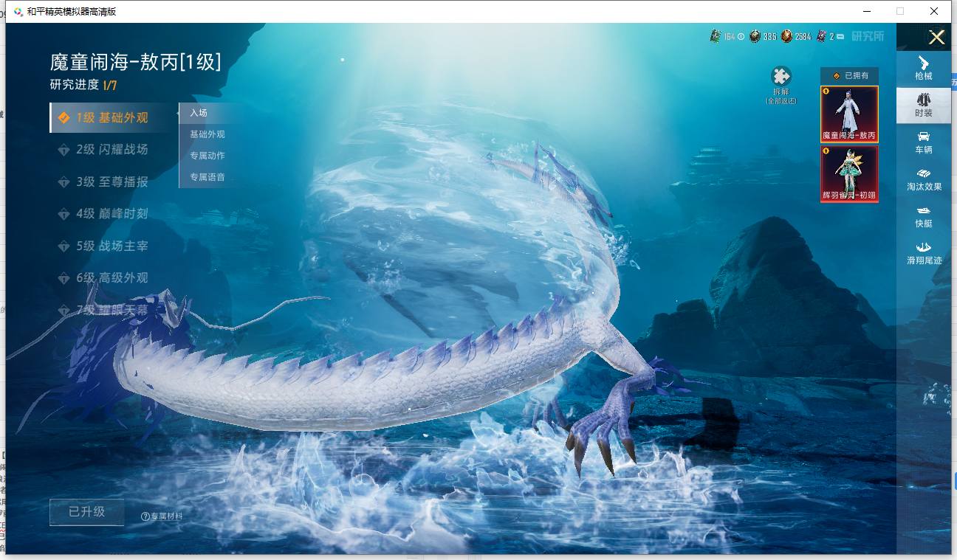
Task: Click the green material icon showing 164
Action: (715, 36)
